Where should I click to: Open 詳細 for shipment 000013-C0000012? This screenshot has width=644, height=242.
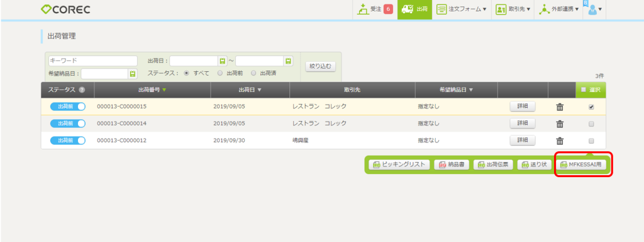click(x=523, y=140)
